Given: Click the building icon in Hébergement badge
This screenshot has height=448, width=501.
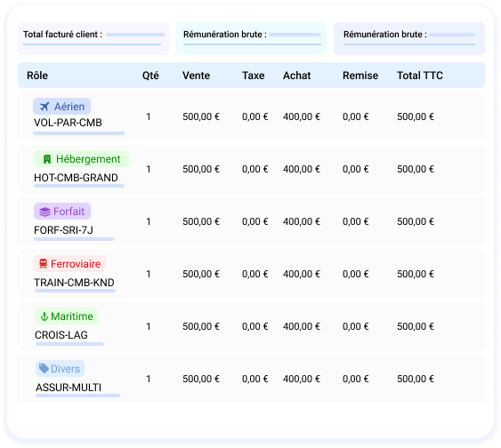Looking at the screenshot, I should tap(47, 159).
